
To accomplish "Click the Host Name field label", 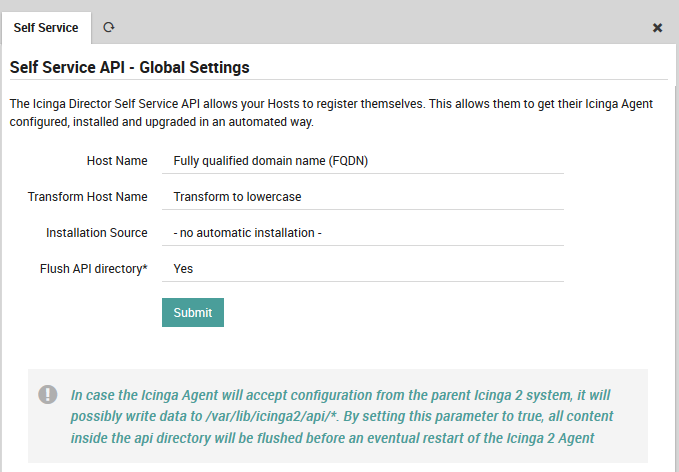I will (x=117, y=161).
